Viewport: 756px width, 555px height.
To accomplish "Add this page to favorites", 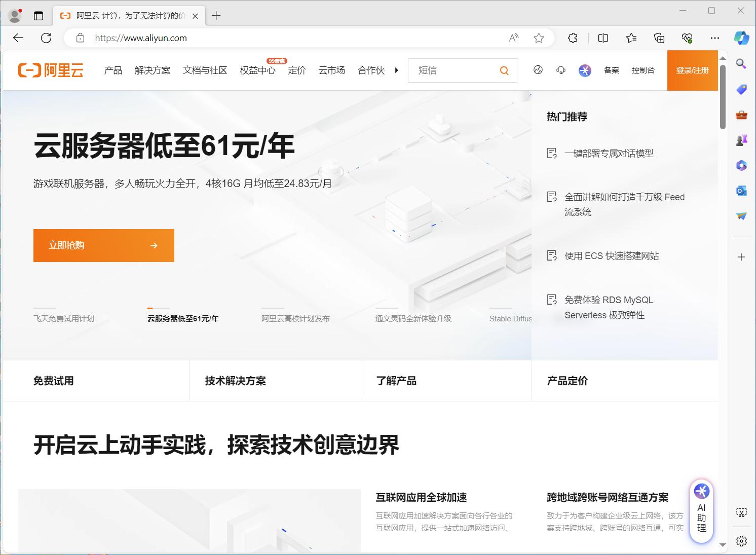I will 539,38.
